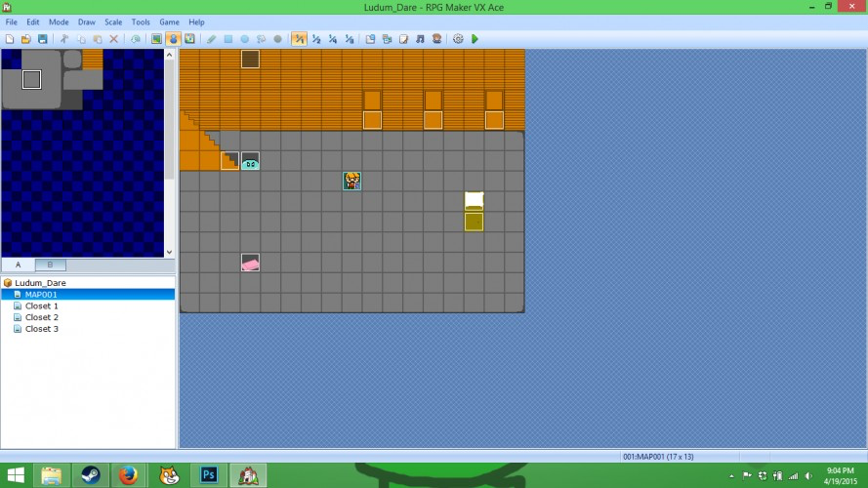The image size is (868, 488).
Task: Select Closet 1 map
Action: click(42, 305)
